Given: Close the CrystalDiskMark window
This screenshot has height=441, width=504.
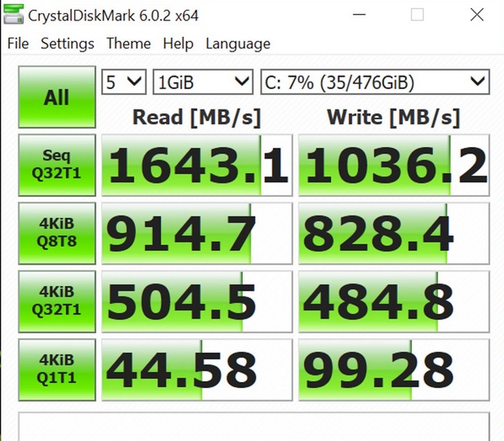Looking at the screenshot, I should [x=477, y=15].
